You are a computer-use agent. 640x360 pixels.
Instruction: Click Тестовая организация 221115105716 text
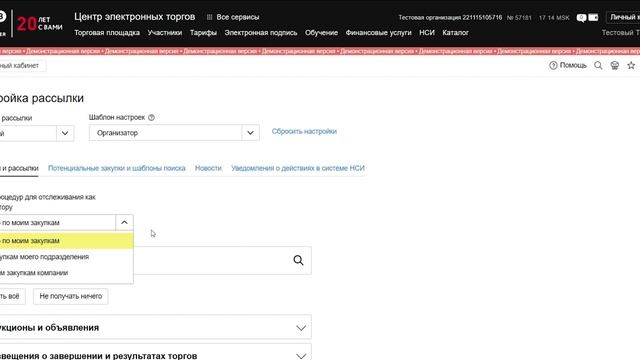(450, 18)
